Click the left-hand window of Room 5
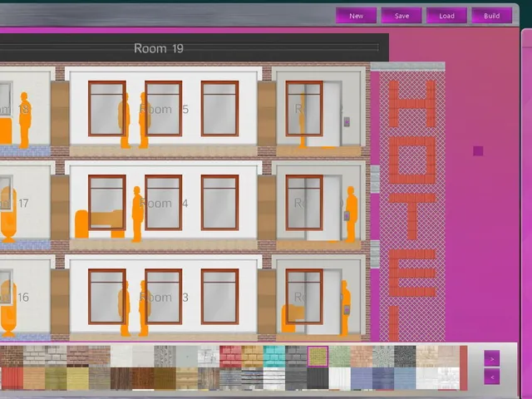The width and height of the screenshot is (532, 399). [x=107, y=109]
